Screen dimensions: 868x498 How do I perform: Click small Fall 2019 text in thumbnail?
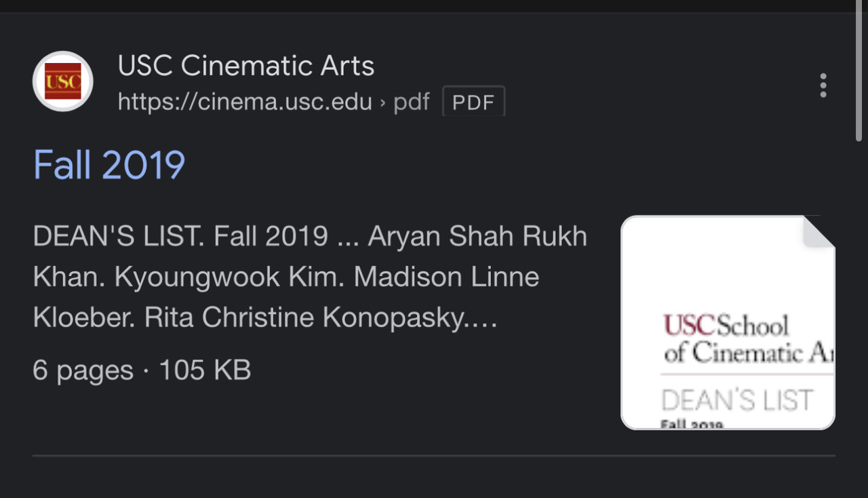click(x=692, y=424)
